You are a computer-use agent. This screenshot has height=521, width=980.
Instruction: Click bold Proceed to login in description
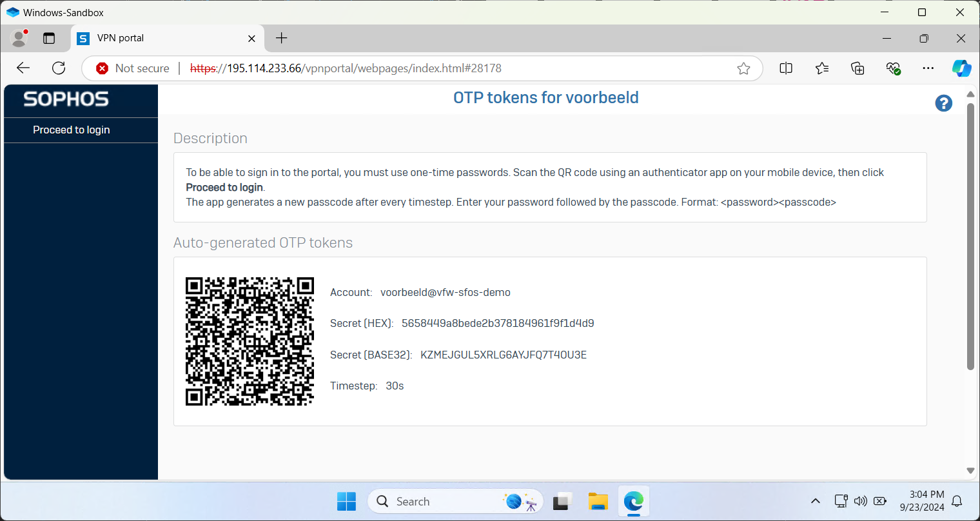click(x=224, y=187)
